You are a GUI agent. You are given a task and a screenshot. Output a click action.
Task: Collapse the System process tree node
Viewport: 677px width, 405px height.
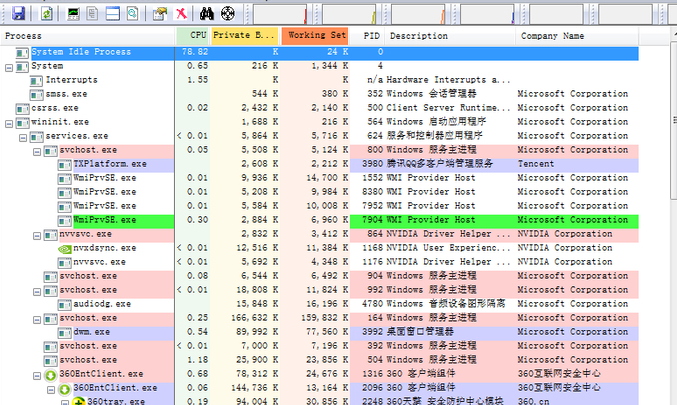pyautogui.click(x=9, y=65)
